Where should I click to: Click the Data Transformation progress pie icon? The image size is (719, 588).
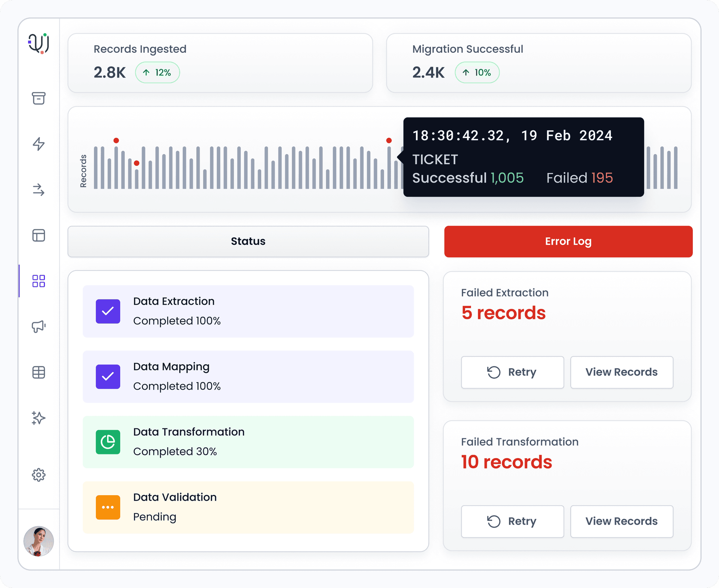108,442
